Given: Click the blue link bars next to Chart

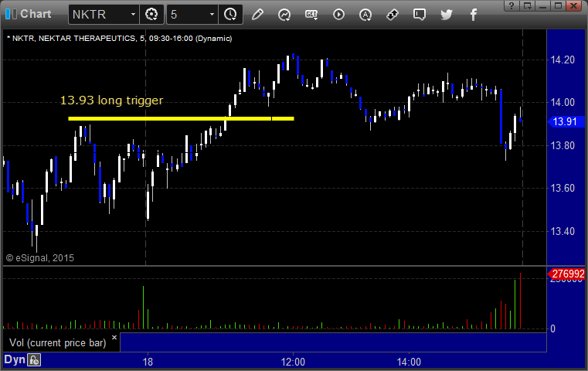Looking at the screenshot, I should tap(11, 14).
